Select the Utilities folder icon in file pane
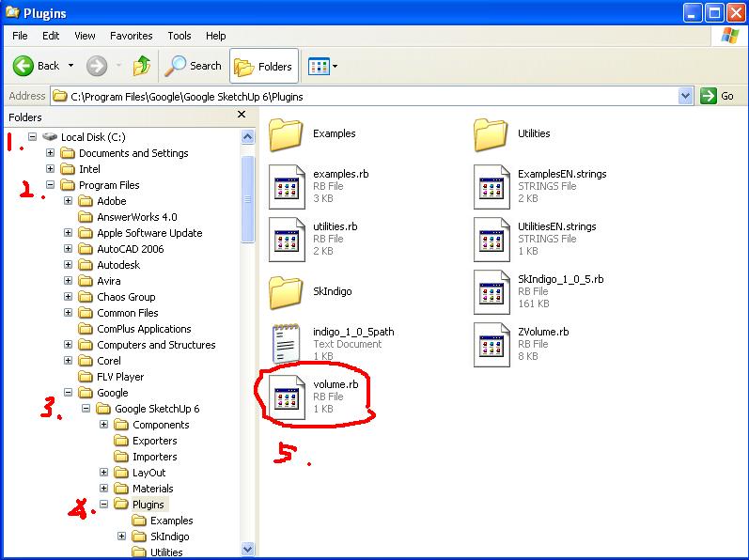 coord(491,135)
